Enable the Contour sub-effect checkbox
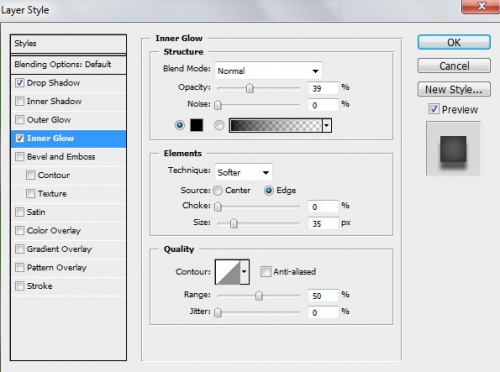Screen dimensions: 500x372 click(x=30, y=175)
